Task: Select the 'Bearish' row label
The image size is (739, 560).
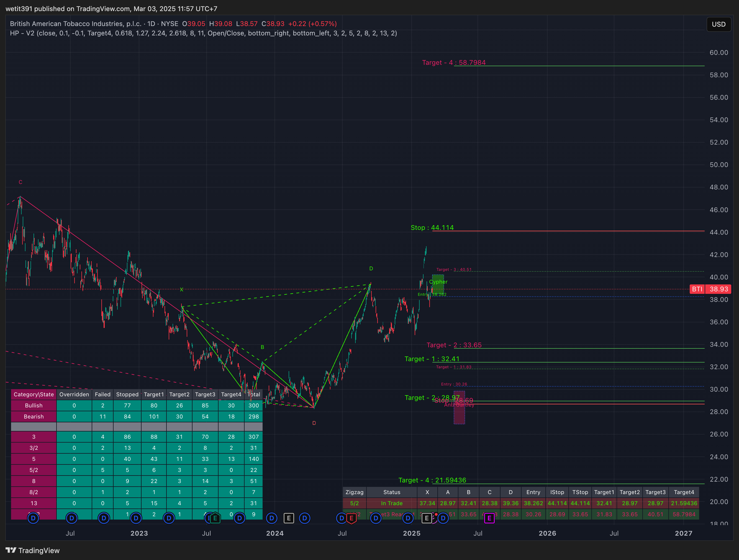Action: tap(34, 416)
